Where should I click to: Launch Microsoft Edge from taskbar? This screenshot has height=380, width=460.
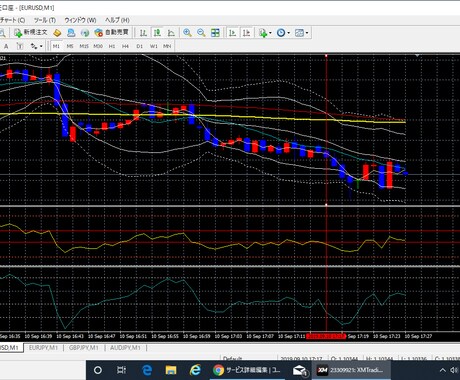coord(147,370)
